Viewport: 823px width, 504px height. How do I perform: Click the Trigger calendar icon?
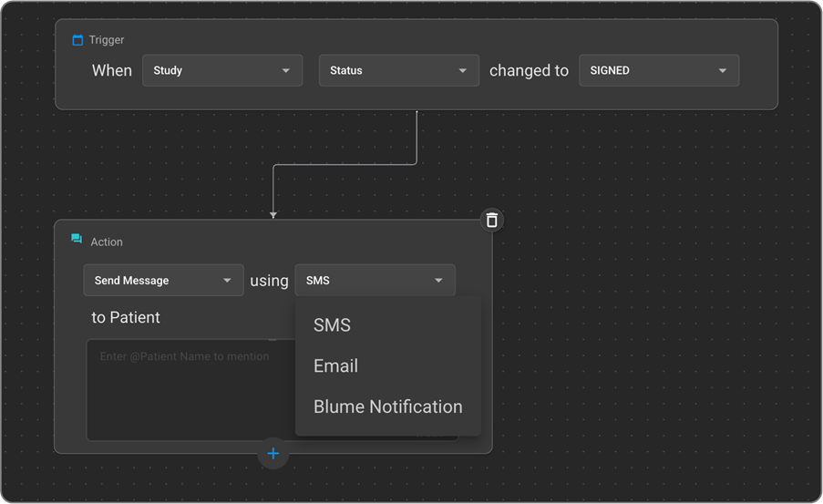click(77, 40)
